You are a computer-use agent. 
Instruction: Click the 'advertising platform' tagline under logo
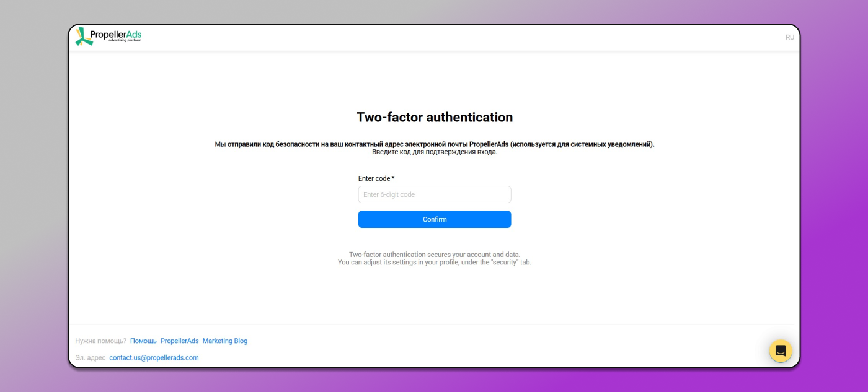coord(125,41)
